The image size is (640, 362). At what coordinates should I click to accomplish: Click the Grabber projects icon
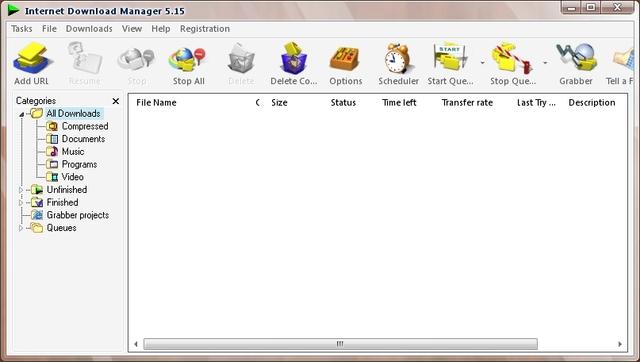coord(37,215)
